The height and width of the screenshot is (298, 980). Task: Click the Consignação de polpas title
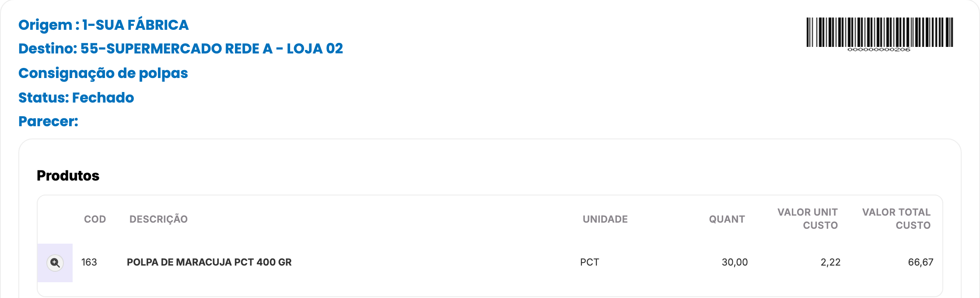tap(103, 73)
